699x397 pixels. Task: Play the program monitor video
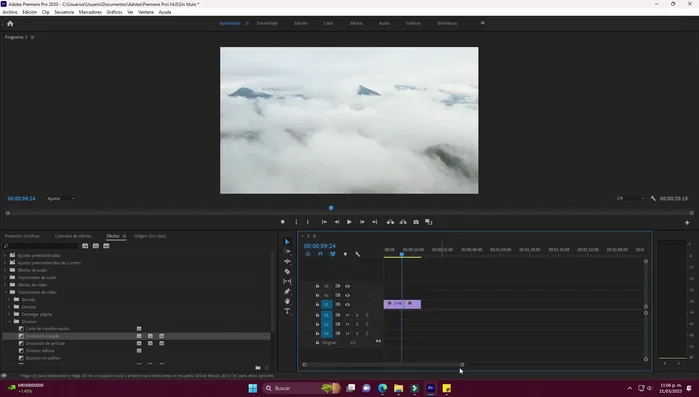(349, 222)
